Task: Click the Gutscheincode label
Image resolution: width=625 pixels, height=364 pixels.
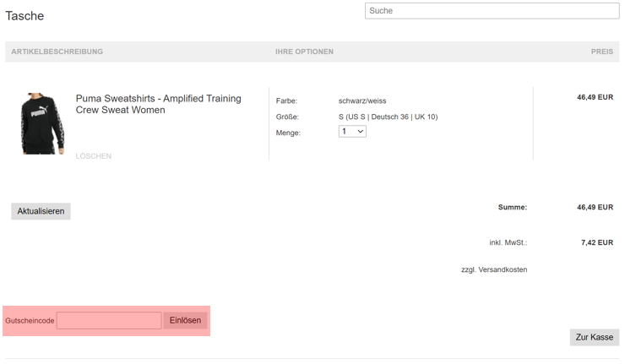Action: point(30,321)
